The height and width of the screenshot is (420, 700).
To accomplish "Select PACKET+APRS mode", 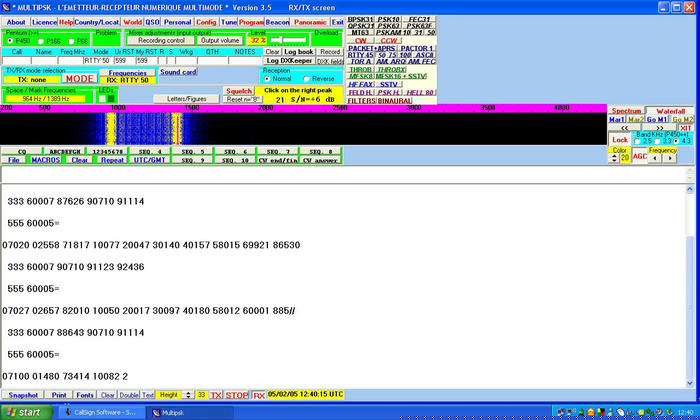I will pos(372,48).
